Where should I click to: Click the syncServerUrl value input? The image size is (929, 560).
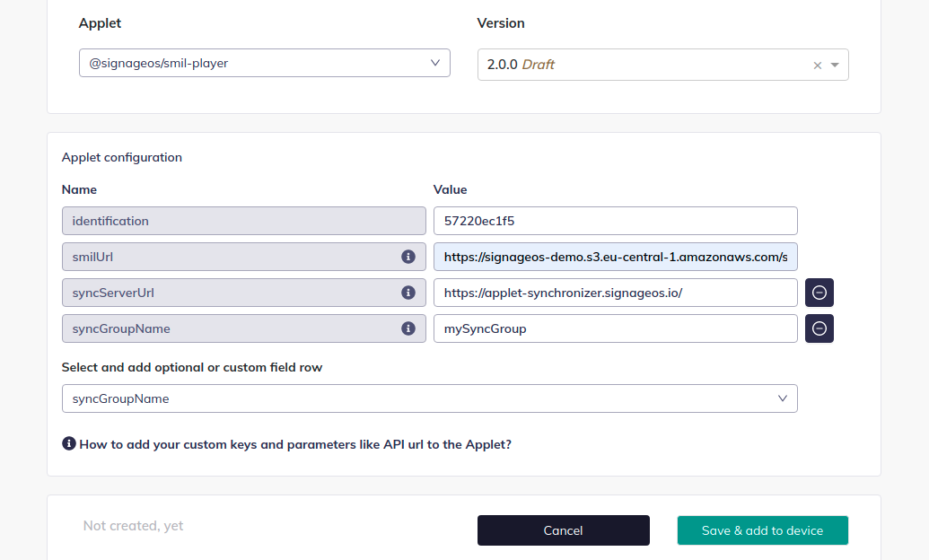(x=617, y=292)
